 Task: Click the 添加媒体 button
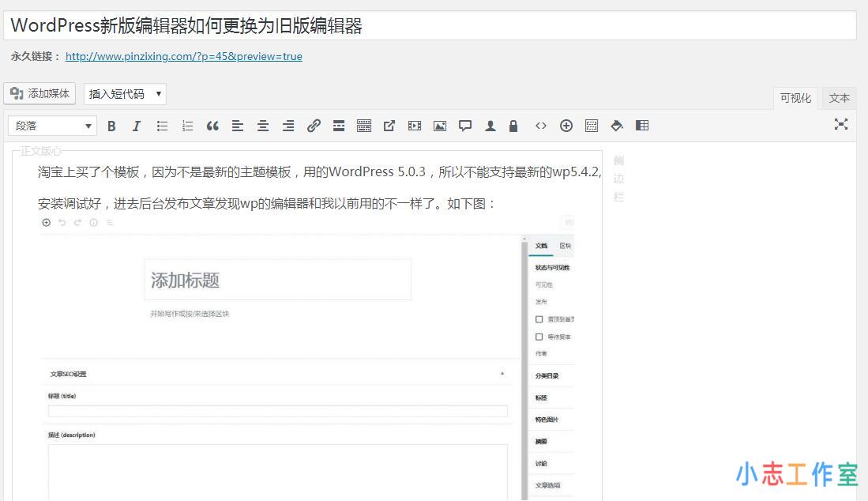pyautogui.click(x=39, y=92)
